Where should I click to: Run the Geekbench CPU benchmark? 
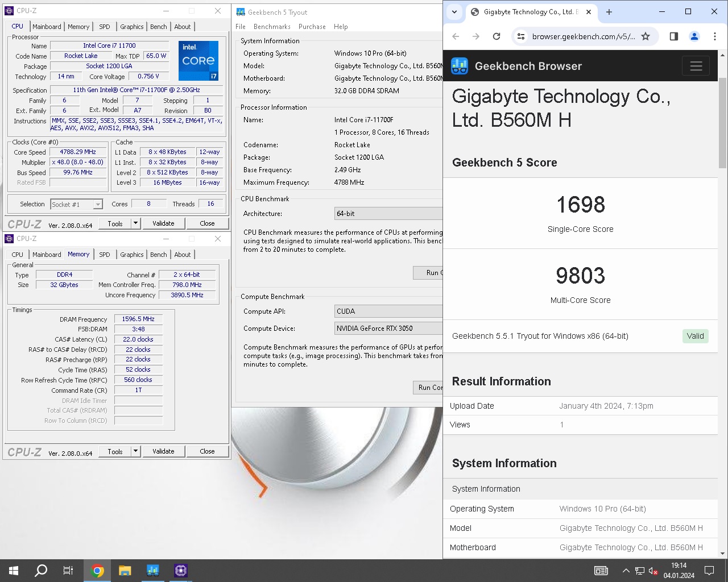click(428, 273)
